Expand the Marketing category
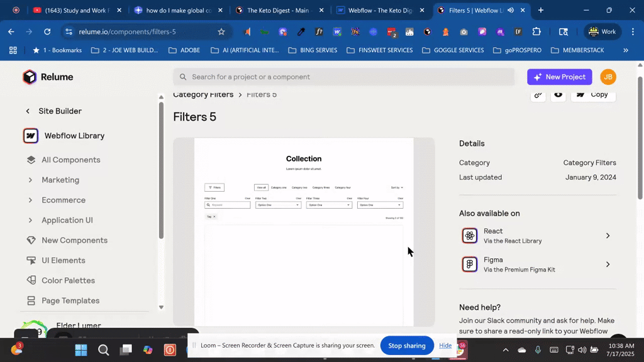 tap(60, 180)
